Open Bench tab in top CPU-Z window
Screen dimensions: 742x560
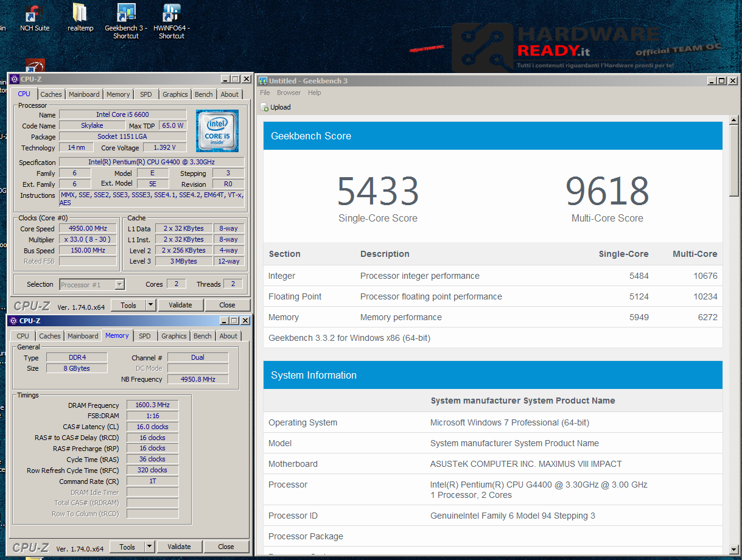pyautogui.click(x=204, y=94)
